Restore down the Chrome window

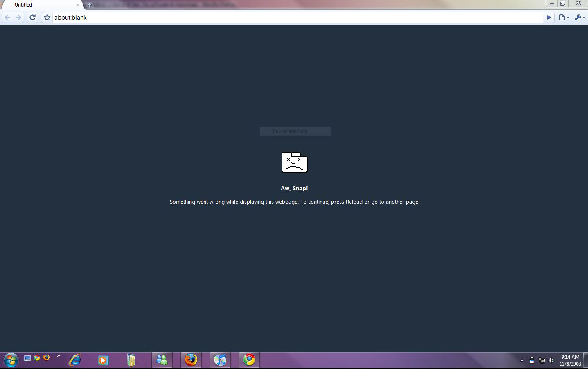[x=563, y=4]
